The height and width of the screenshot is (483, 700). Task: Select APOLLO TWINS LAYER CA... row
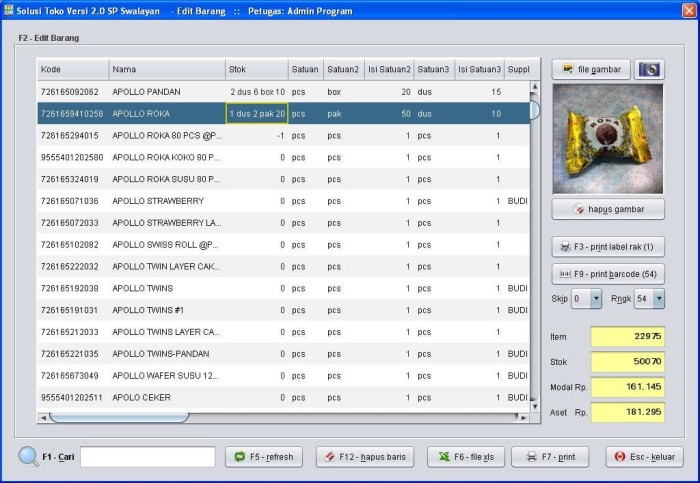(283, 332)
